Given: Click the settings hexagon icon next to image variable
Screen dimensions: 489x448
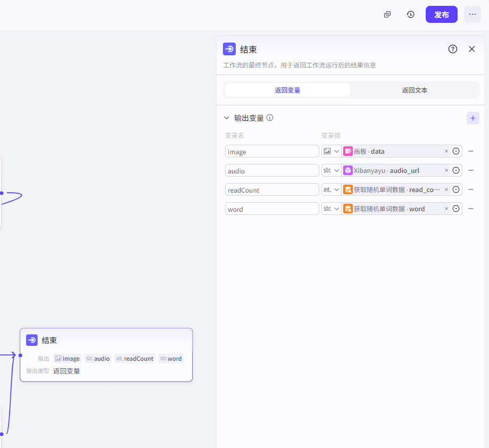Looking at the screenshot, I should (455, 151).
